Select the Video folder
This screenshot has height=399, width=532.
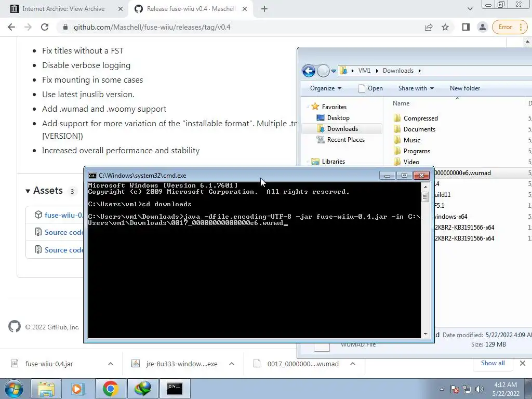point(411,162)
